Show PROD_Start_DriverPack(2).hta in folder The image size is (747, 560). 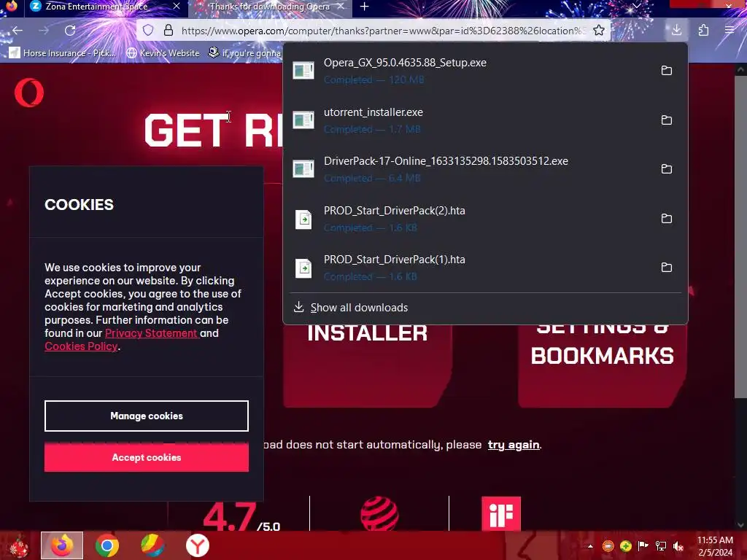tap(667, 219)
